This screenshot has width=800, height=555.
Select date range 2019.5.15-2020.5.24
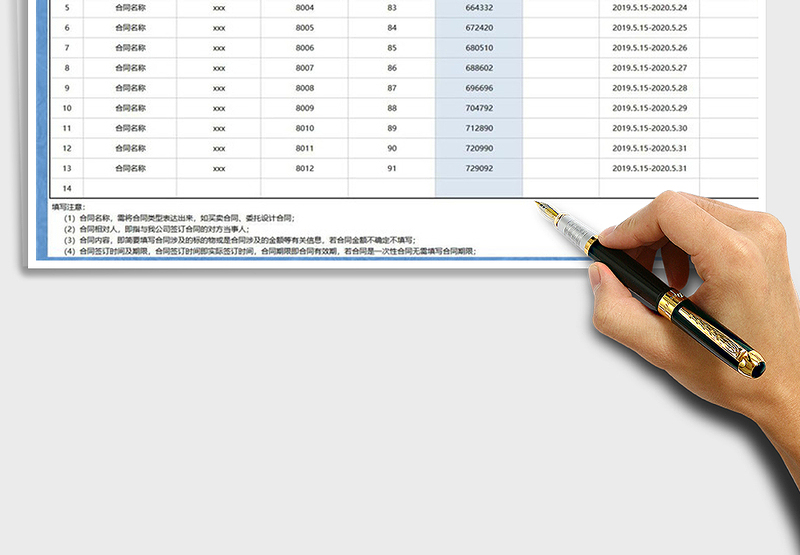pyautogui.click(x=649, y=8)
